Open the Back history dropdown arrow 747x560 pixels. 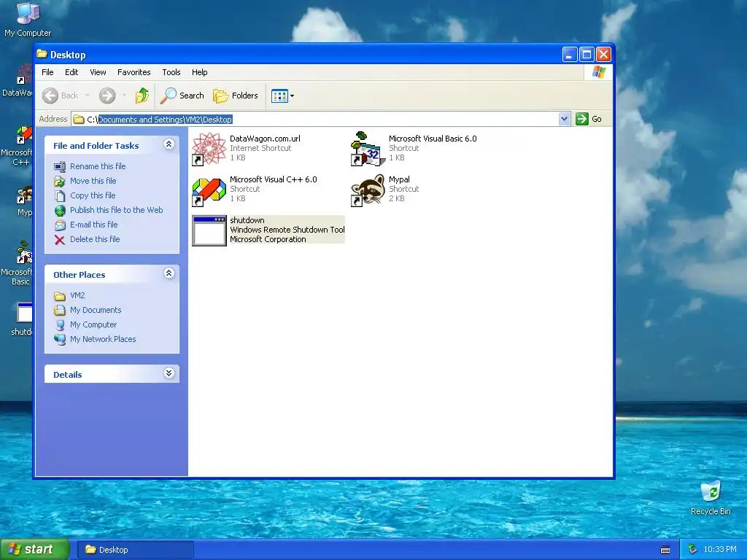click(x=88, y=96)
